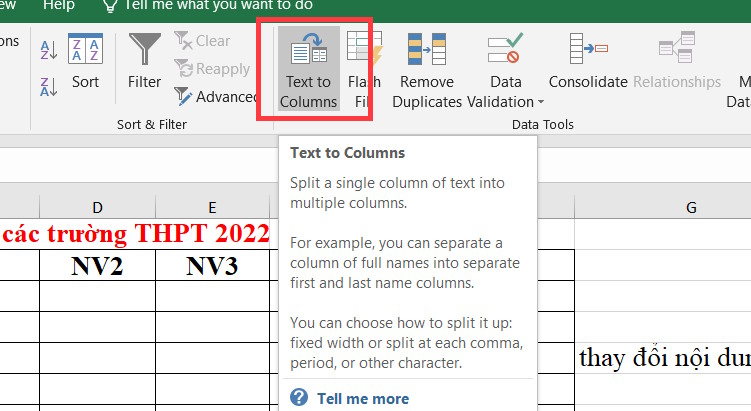Open the Sort dialog button
Image resolution: width=751 pixels, height=411 pixels.
click(85, 62)
